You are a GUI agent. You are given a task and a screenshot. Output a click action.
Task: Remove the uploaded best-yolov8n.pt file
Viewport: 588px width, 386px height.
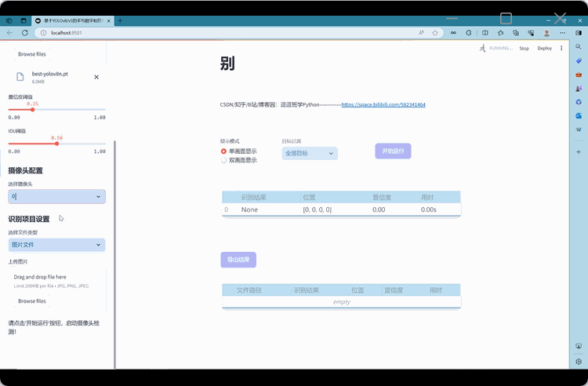coord(96,77)
